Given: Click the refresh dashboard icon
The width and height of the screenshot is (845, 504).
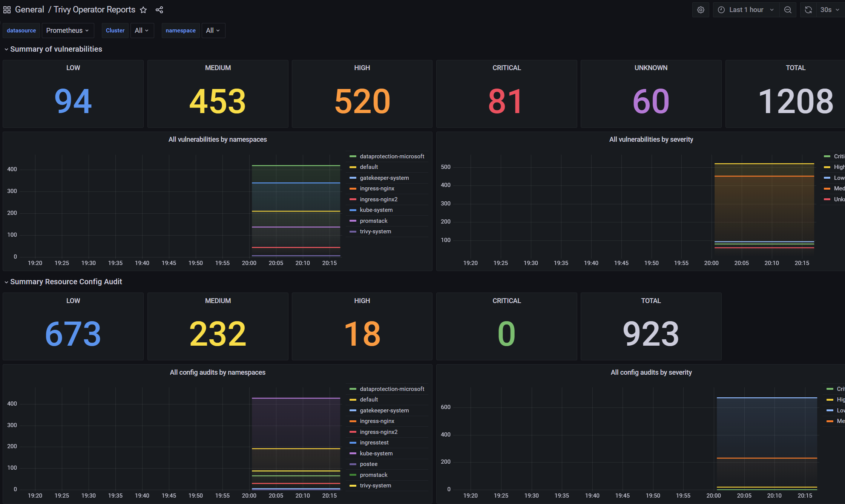Looking at the screenshot, I should pos(808,10).
